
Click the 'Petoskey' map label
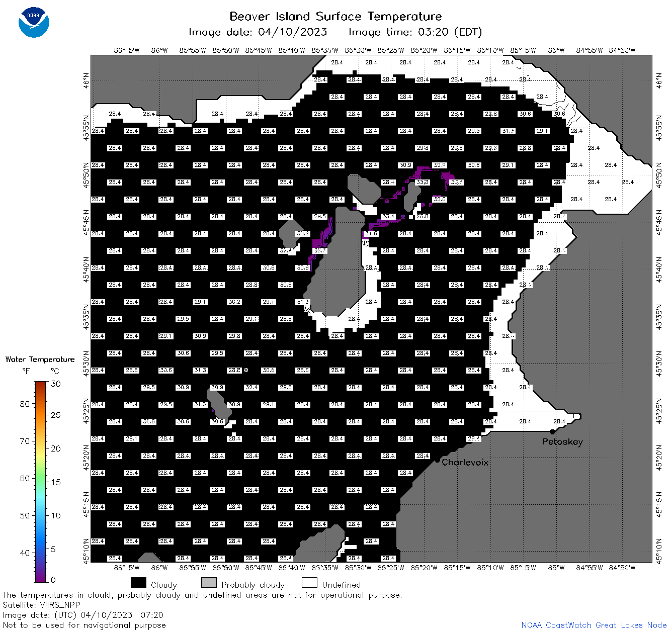pyautogui.click(x=562, y=442)
